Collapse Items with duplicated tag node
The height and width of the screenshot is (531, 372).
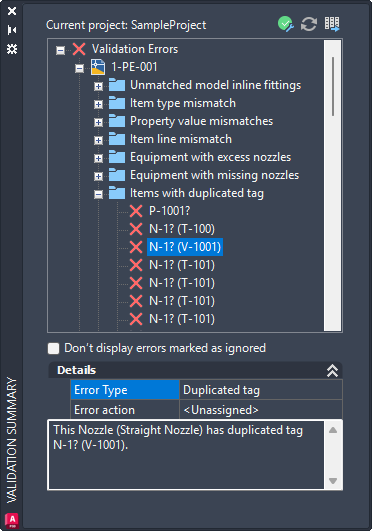(x=98, y=194)
